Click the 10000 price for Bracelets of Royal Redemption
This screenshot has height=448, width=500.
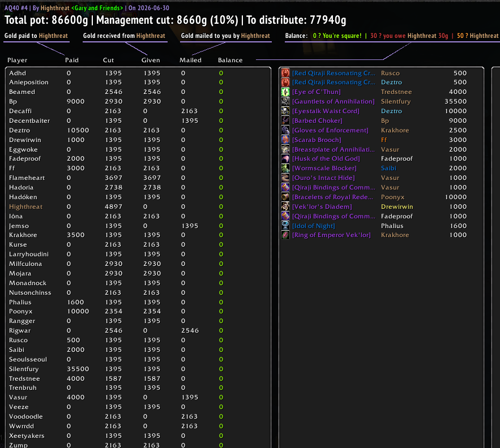point(456,197)
